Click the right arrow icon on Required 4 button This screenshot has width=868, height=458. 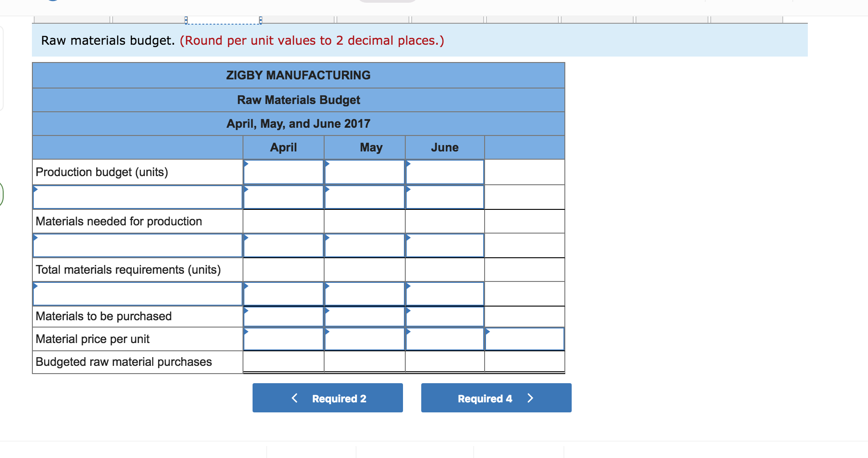click(530, 398)
